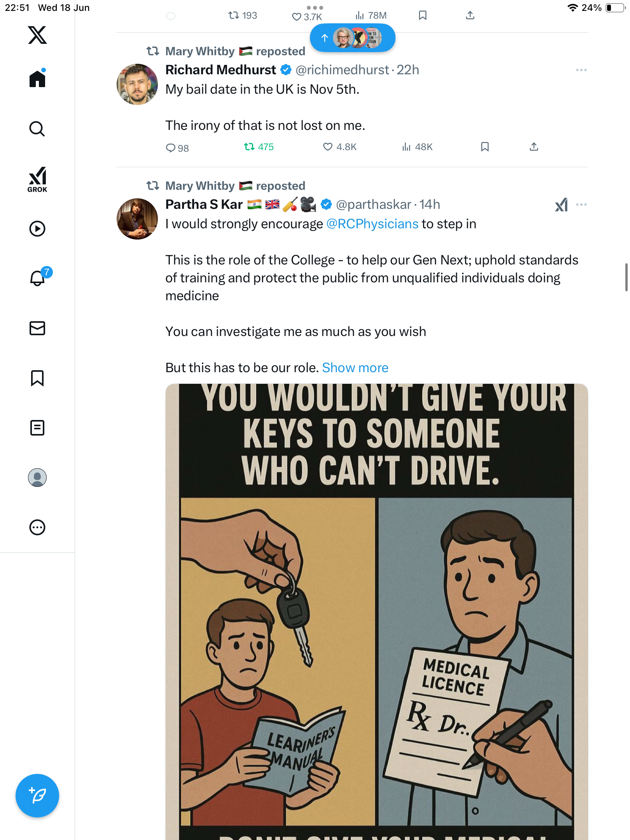Image resolution: width=630 pixels, height=840 pixels.
Task: Expand post with Show more link
Action: (355, 368)
